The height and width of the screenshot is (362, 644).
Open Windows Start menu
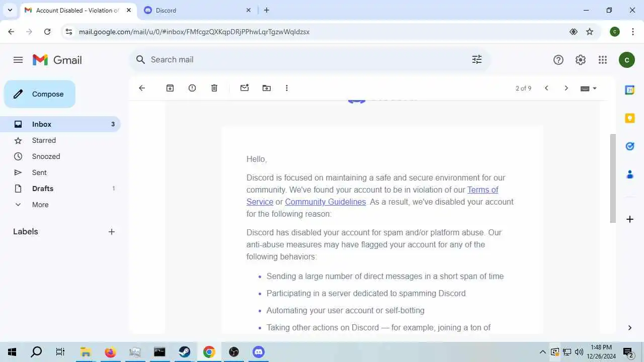12,352
